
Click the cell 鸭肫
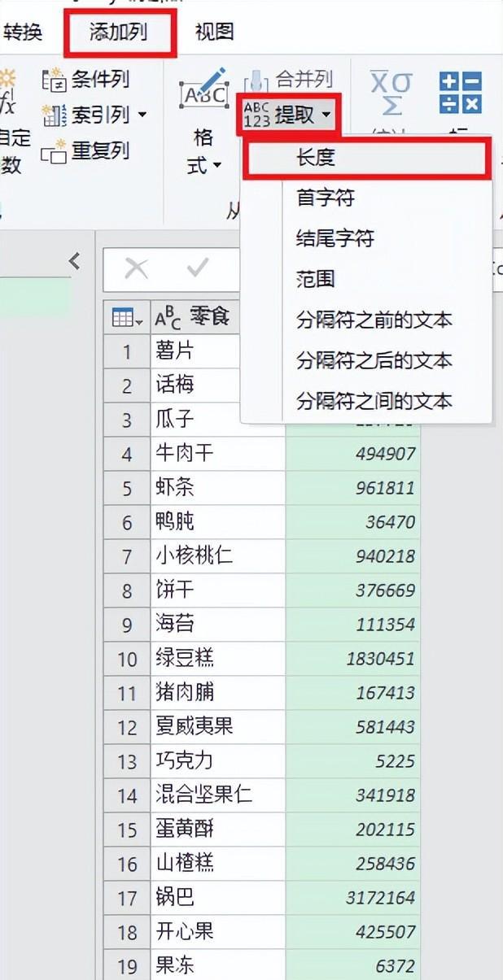pyautogui.click(x=217, y=522)
